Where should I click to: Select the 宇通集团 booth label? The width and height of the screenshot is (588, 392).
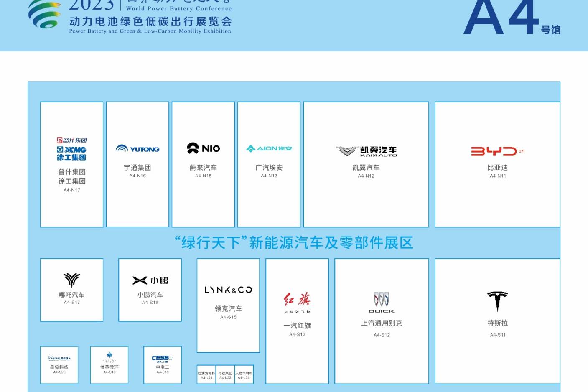click(x=137, y=168)
